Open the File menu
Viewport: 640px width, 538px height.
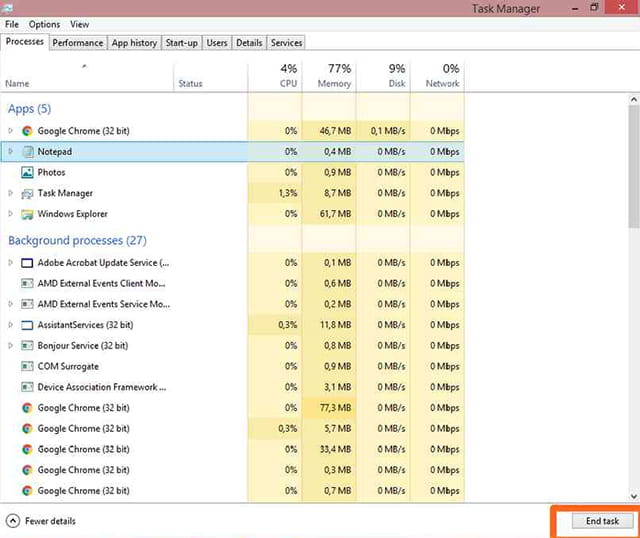tap(12, 24)
